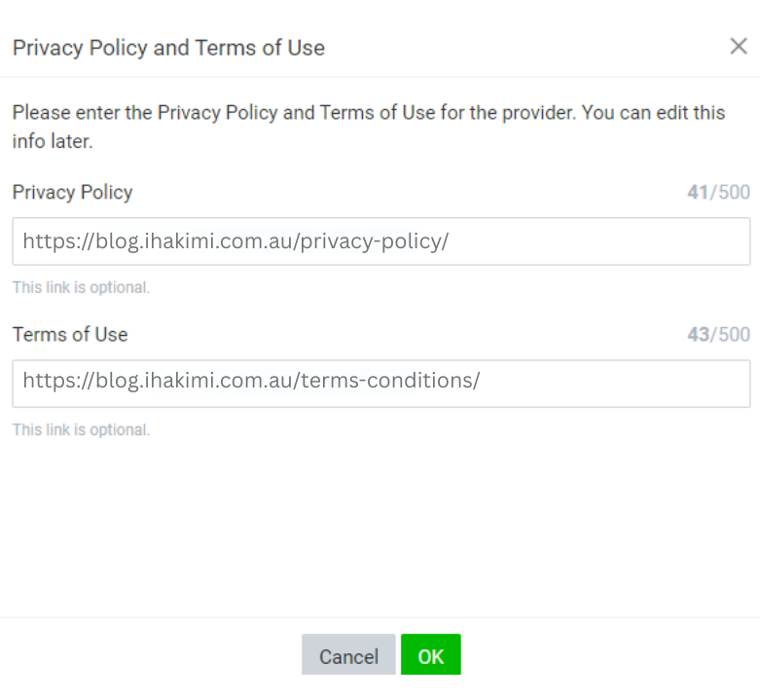Click the instruction paragraph about the provider
This screenshot has height=700, width=760.
[x=368, y=126]
